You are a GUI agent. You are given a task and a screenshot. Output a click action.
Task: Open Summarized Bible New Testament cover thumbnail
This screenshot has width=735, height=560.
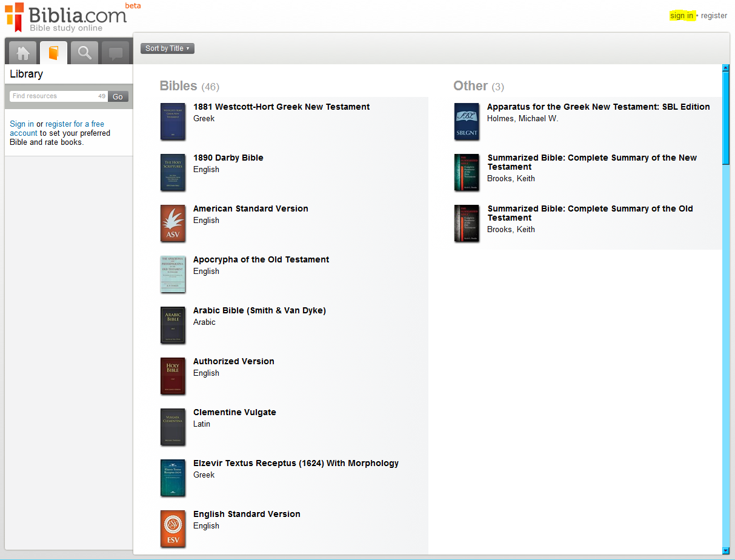coord(467,173)
